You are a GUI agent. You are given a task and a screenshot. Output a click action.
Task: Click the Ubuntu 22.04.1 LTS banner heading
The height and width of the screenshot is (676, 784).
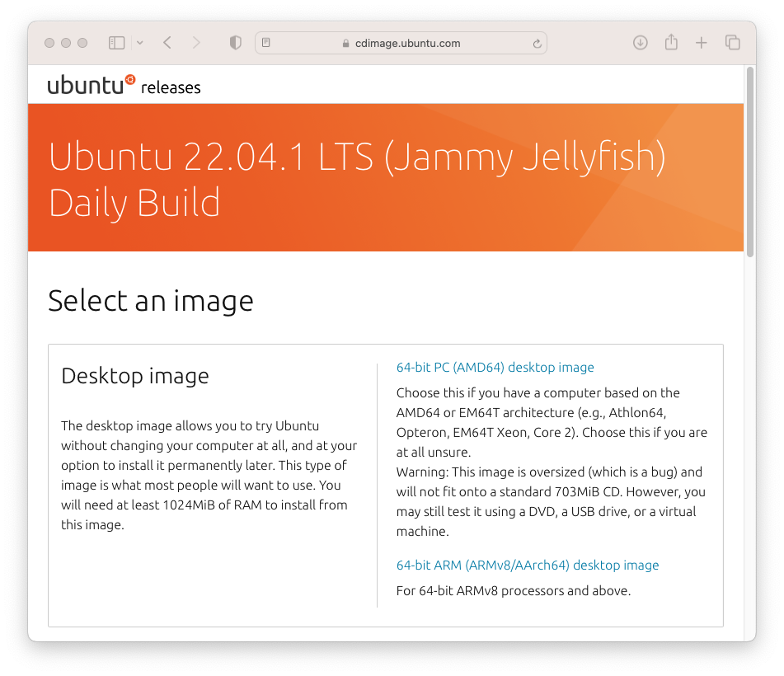click(356, 179)
